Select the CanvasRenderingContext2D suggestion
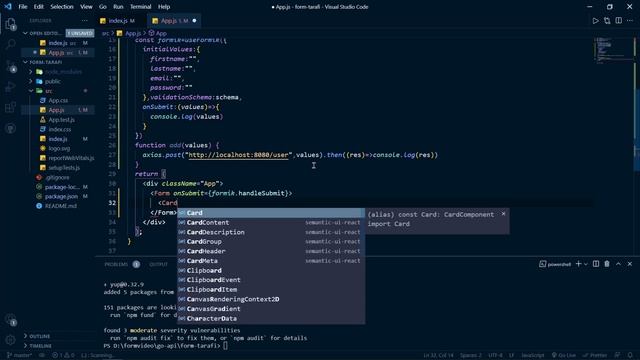 [271, 299]
